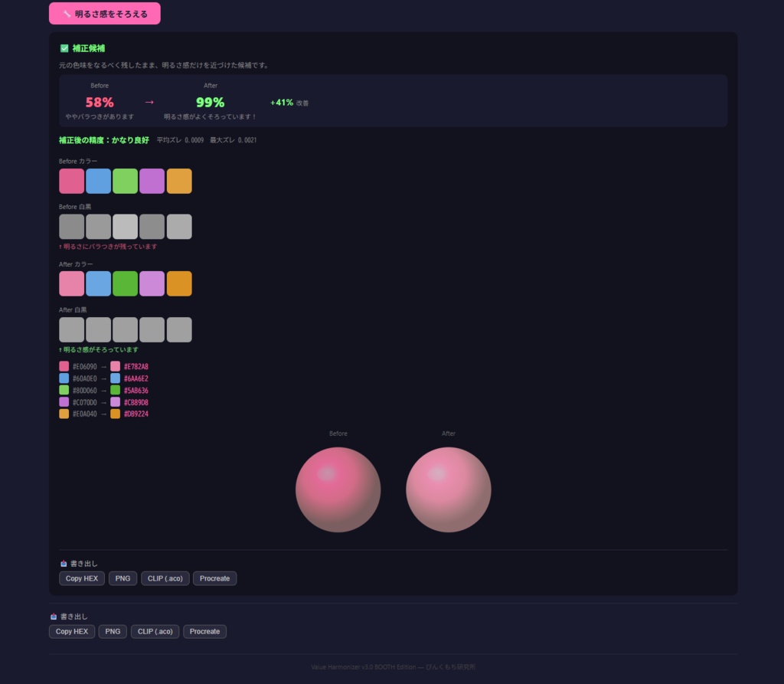Click the +41% 改善 improvement value
Viewport: 784px width, 684px height.
(289, 103)
